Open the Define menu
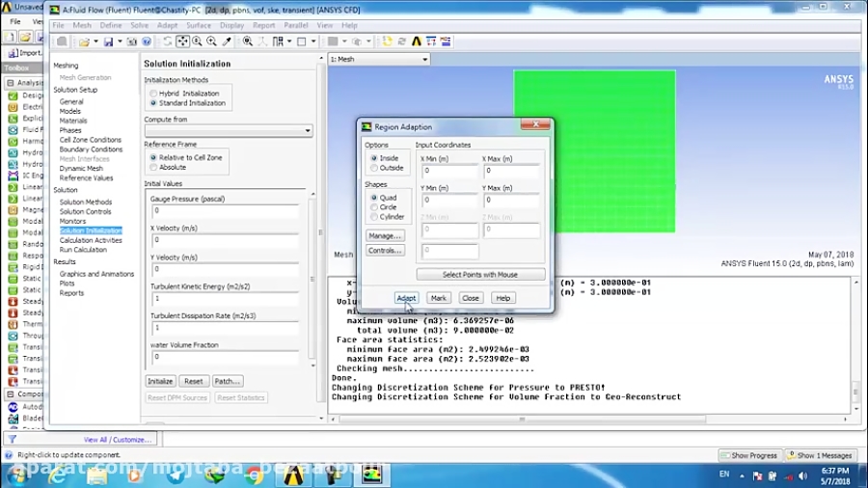The height and width of the screenshot is (488, 868). point(111,25)
